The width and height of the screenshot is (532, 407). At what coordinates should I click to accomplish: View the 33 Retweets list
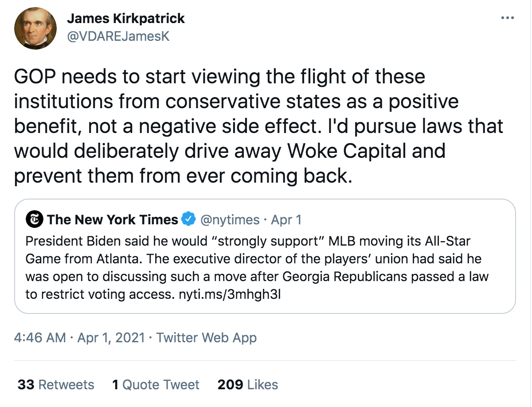point(56,384)
